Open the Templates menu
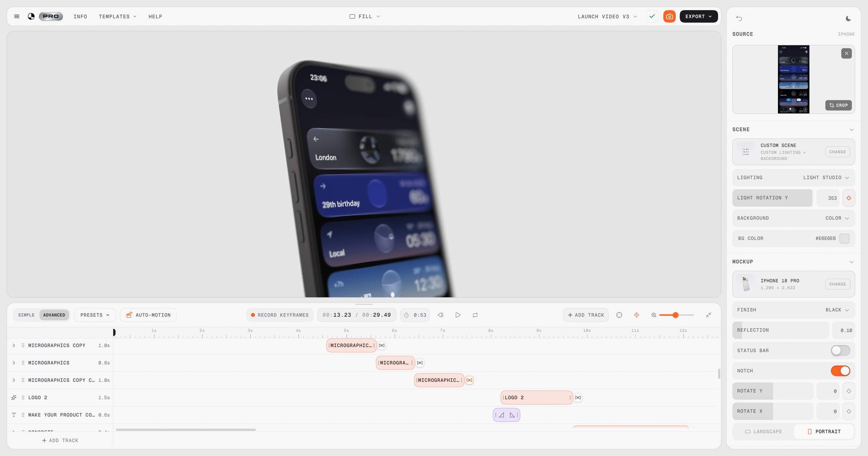This screenshot has width=868, height=456. click(x=118, y=16)
